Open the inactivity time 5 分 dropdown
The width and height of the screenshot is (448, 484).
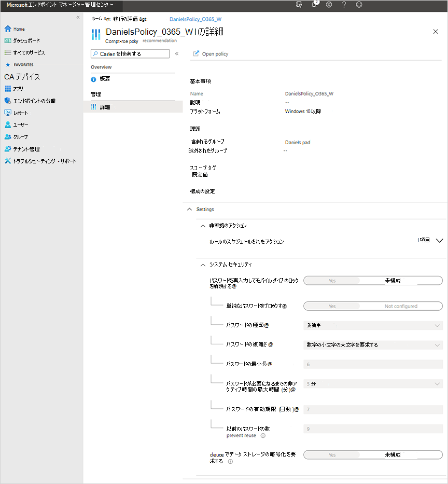click(373, 384)
